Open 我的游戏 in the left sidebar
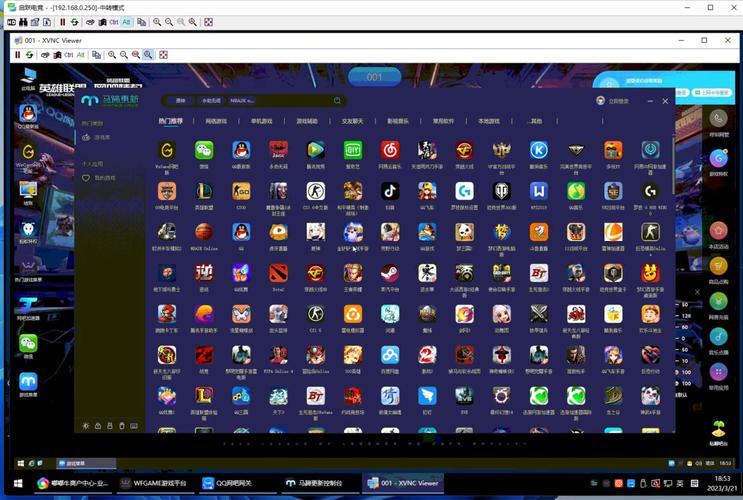 tap(105, 178)
